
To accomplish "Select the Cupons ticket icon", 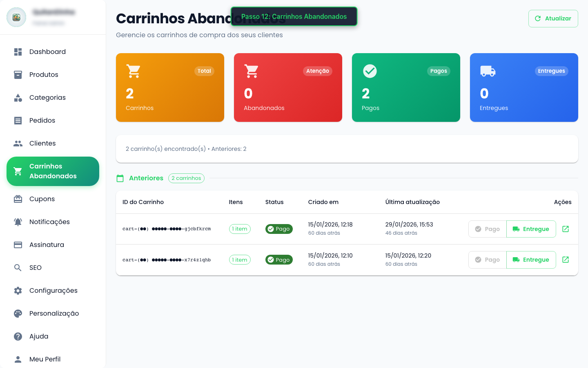I will pos(18,199).
